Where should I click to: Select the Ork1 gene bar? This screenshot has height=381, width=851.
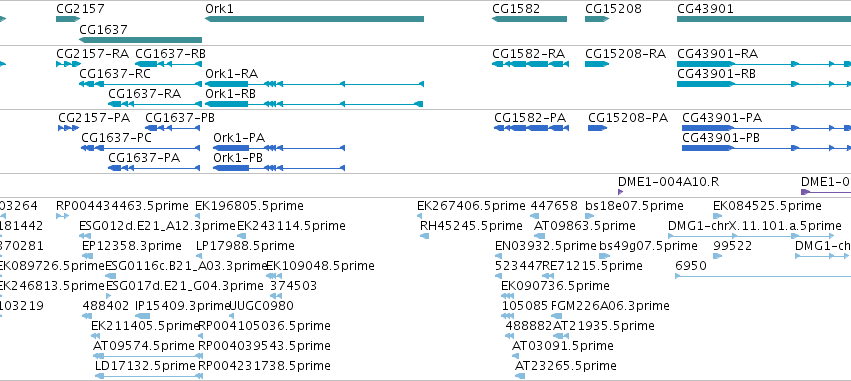click(314, 19)
